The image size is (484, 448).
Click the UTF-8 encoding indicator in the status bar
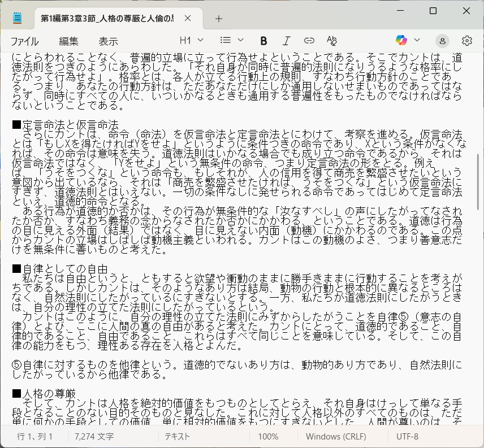click(407, 437)
